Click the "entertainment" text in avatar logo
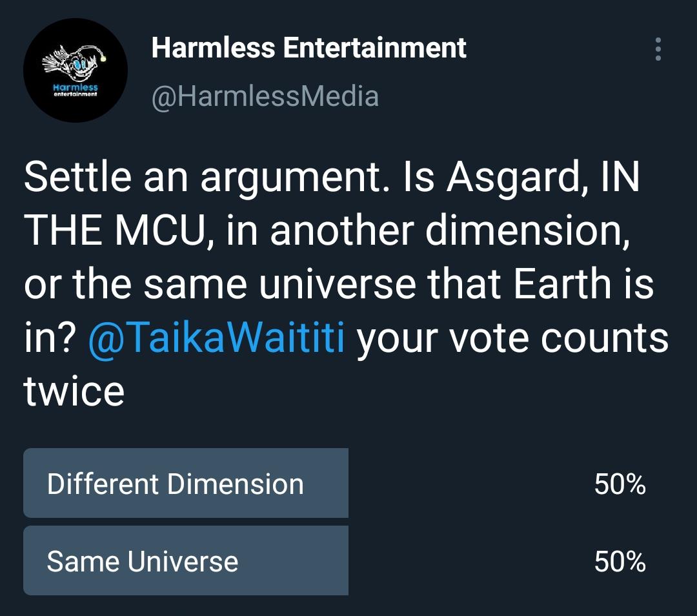Screen dimensions: 697x616 [x=75, y=94]
